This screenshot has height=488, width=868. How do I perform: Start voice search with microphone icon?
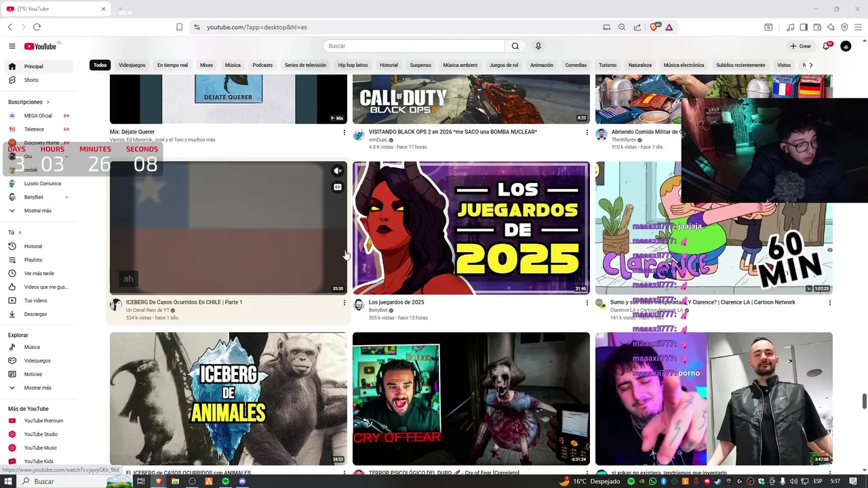point(538,46)
